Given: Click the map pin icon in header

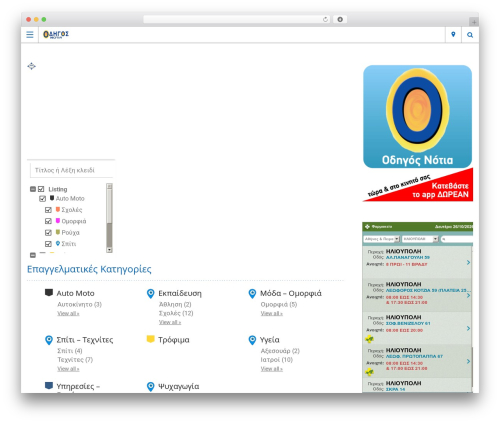Looking at the screenshot, I should coord(453,35).
